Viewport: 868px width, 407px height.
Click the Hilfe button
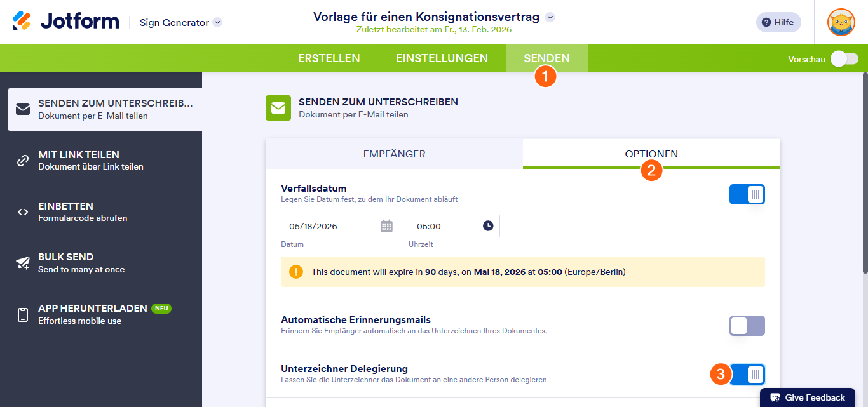(x=778, y=22)
